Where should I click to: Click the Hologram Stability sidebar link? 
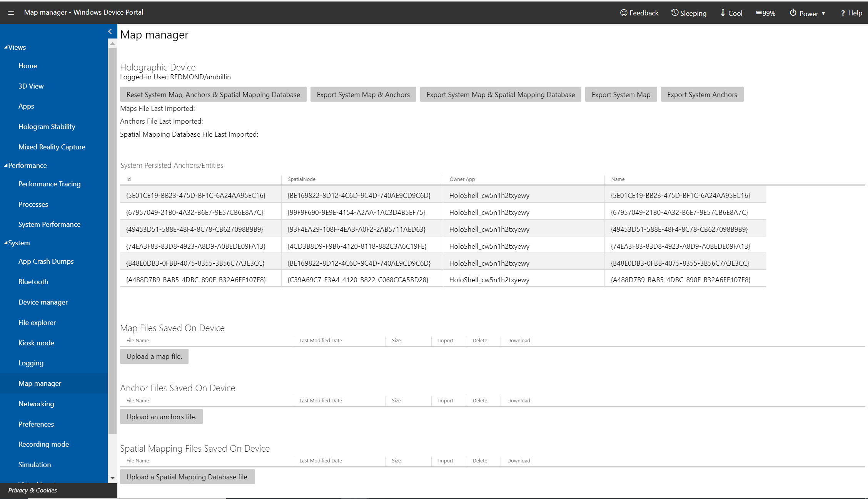click(x=47, y=127)
